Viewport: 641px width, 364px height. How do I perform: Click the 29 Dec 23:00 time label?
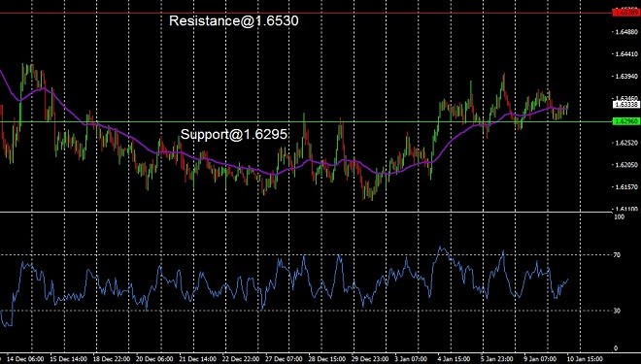click(370, 359)
